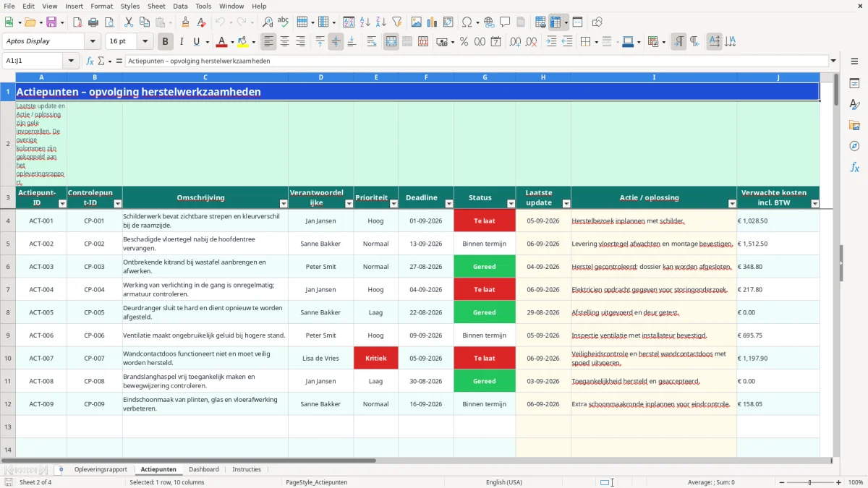Screen dimensions: 868x488
Task: Open the Data menu
Action: 180,6
